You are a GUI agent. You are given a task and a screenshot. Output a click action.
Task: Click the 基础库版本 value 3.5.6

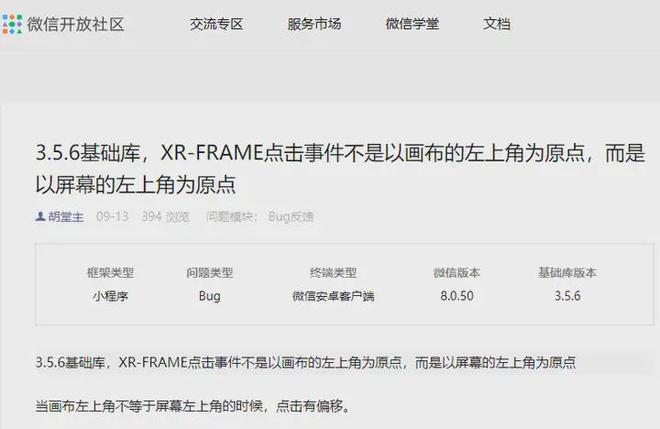tap(567, 296)
